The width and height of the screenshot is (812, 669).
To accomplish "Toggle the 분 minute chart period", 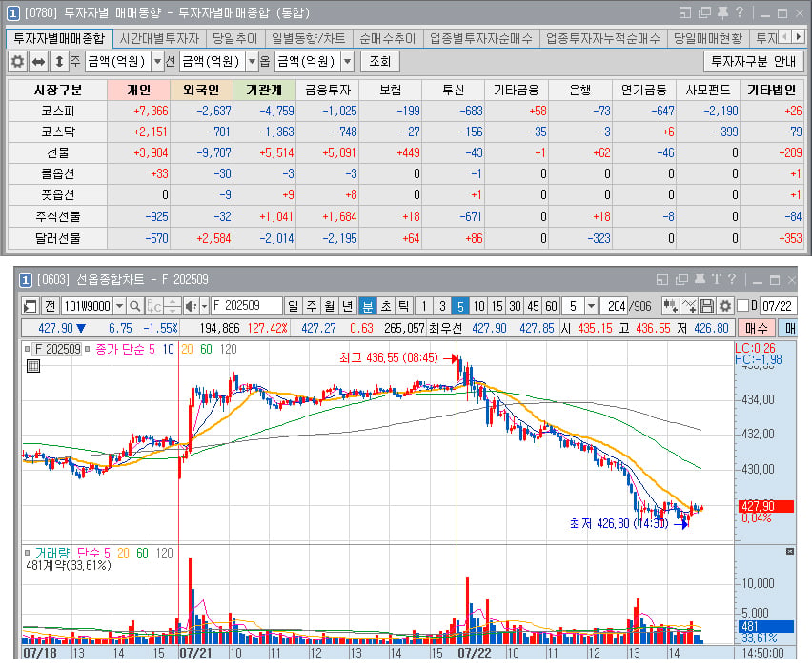I will tap(367, 306).
